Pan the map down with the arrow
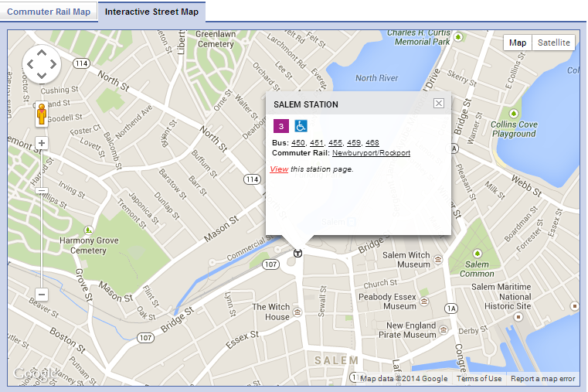 point(42,76)
